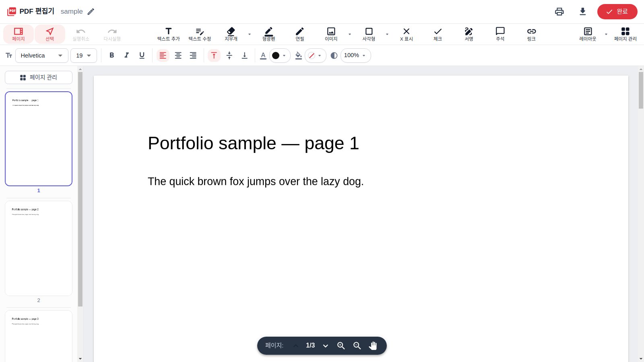Screen dimensions: 644x362
Task: Click the quick brown fox sentence
Action: [x=256, y=182]
